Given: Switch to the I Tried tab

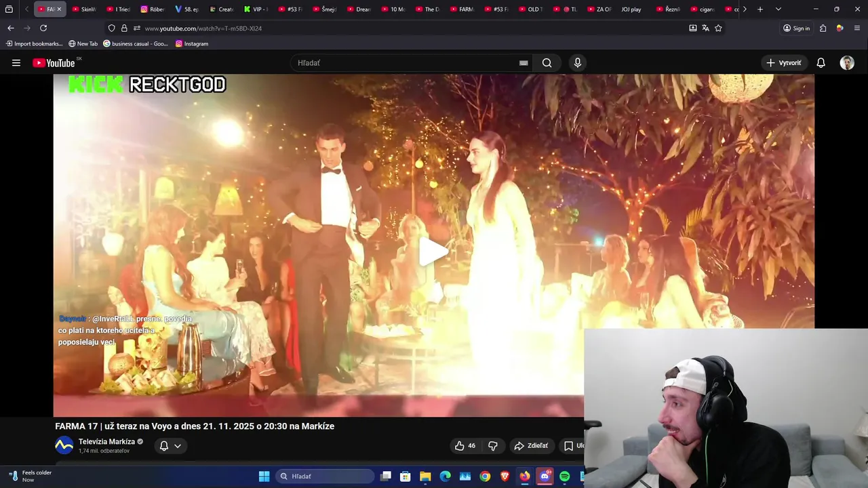Looking at the screenshot, I should [119, 9].
